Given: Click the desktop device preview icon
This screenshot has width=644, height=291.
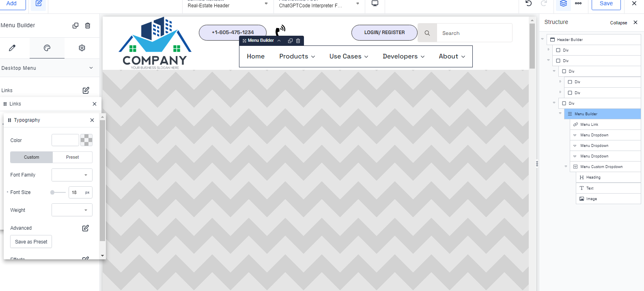Looking at the screenshot, I should [375, 4].
